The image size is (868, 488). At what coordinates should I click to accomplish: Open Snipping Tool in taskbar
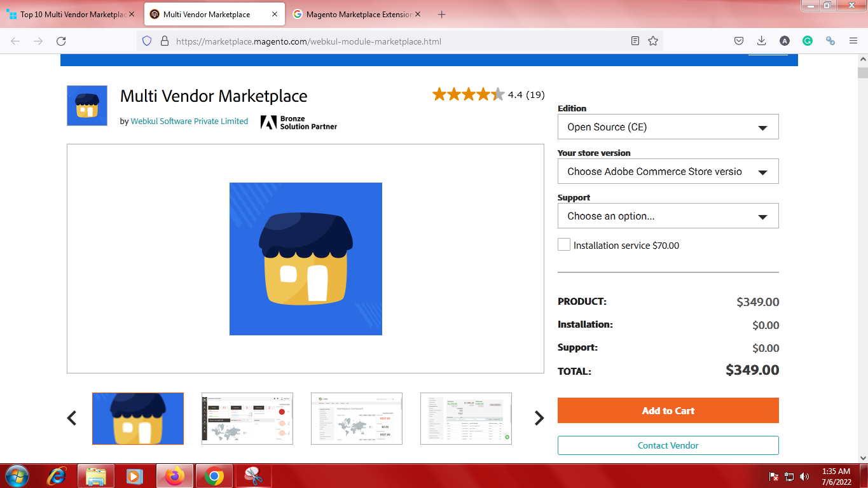254,476
